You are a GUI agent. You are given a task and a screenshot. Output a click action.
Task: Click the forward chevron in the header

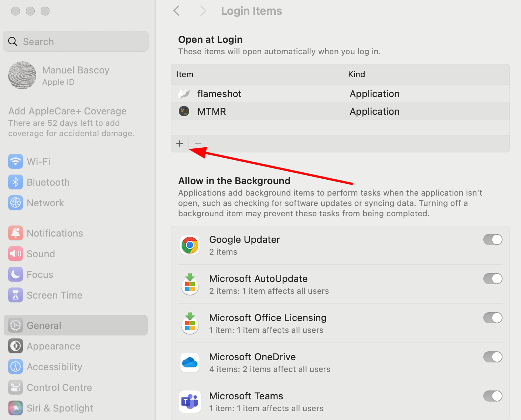tap(202, 11)
